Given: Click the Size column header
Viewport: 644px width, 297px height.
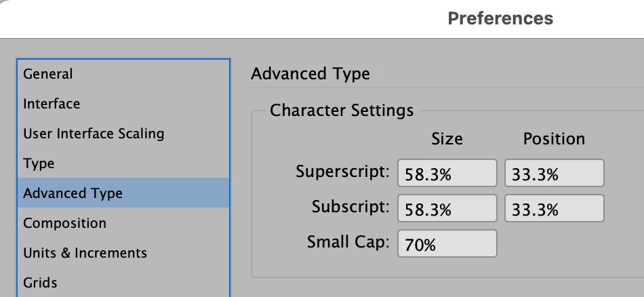Looking at the screenshot, I should pyautogui.click(x=447, y=139).
